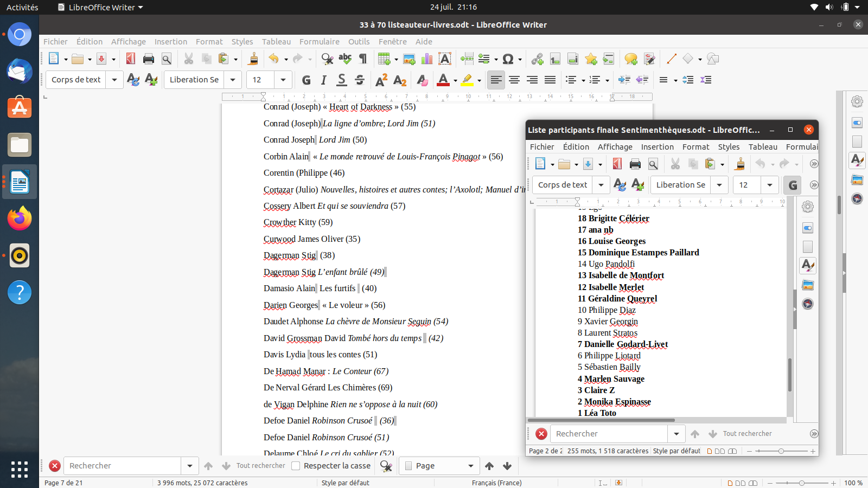Click the Superscript icon

[x=381, y=80]
